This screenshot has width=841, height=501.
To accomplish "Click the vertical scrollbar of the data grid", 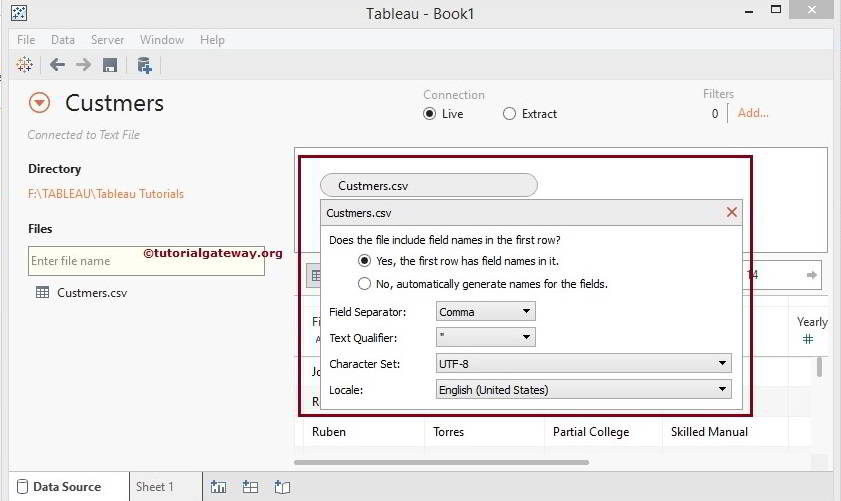I will pos(819,367).
